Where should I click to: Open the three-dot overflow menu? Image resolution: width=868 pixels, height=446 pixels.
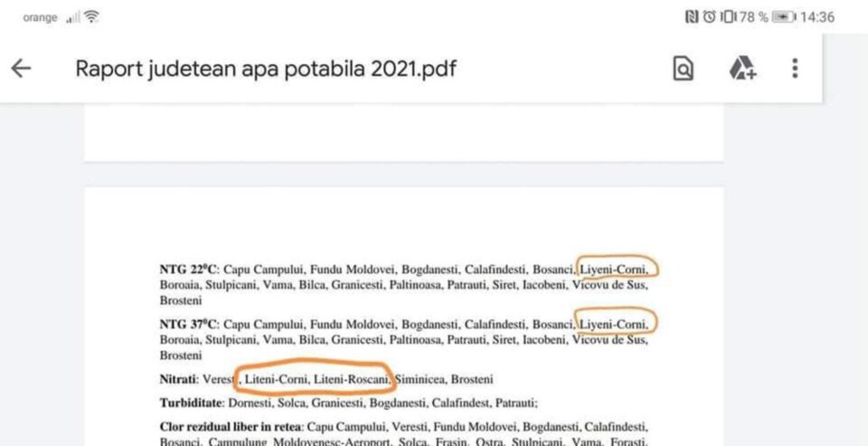[795, 69]
